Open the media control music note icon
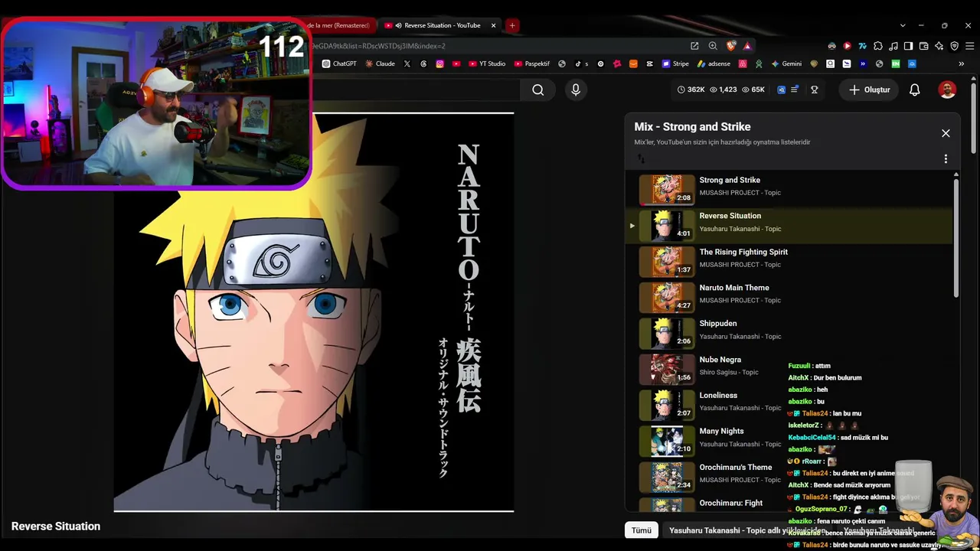This screenshot has width=980, height=551. pyautogui.click(x=893, y=46)
